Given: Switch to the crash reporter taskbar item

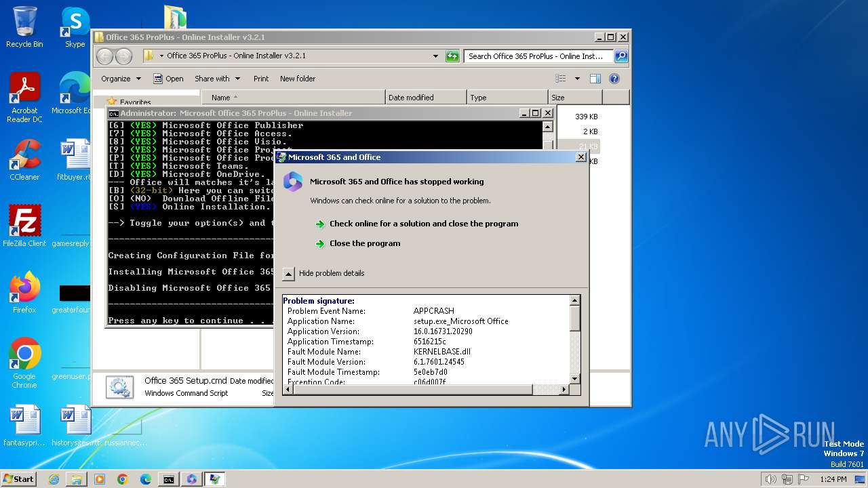Looking at the screenshot, I should pos(215,479).
